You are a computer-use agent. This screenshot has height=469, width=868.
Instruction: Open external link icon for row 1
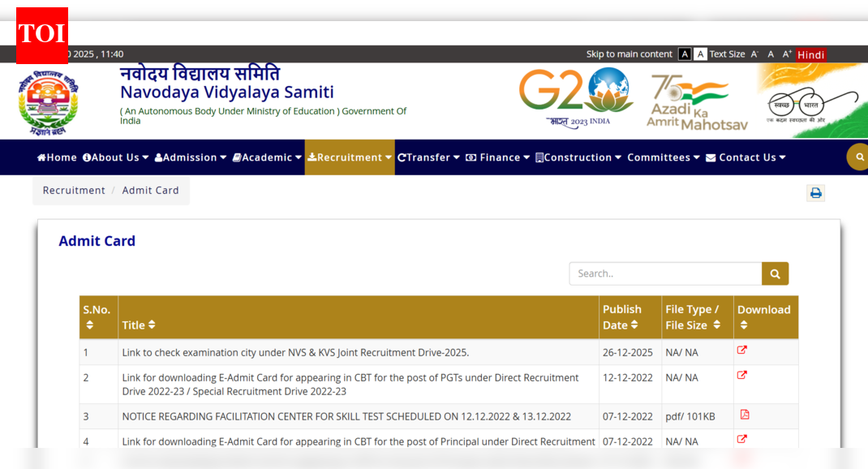tap(741, 351)
